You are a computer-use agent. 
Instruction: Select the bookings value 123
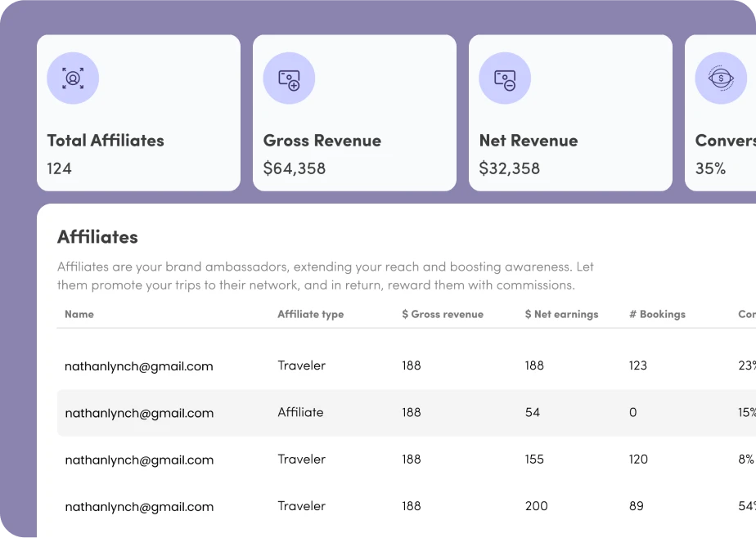(x=637, y=365)
